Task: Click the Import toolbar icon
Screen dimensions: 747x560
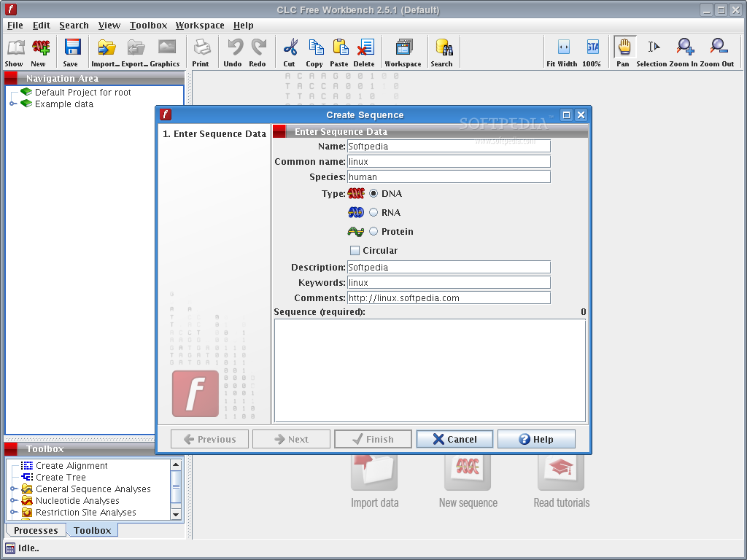Action: pos(107,48)
